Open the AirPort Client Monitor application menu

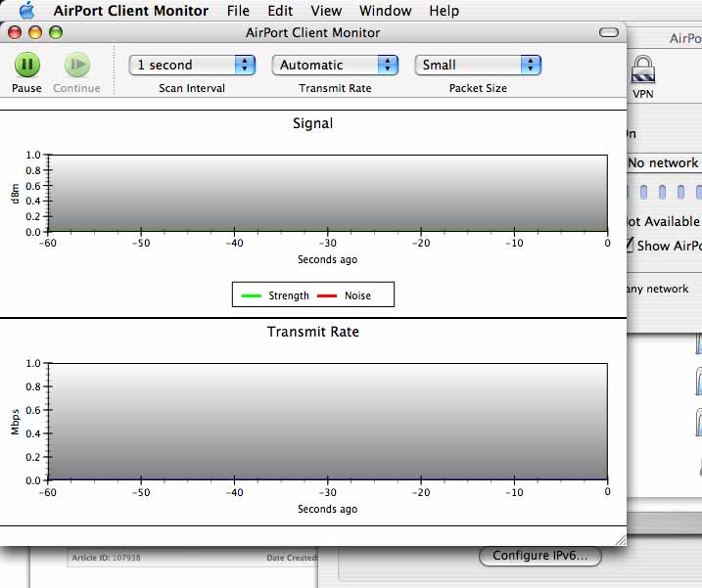131,11
